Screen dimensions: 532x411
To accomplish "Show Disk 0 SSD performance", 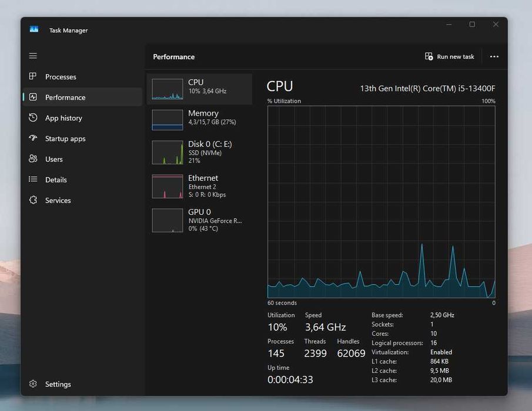I will [x=200, y=152].
